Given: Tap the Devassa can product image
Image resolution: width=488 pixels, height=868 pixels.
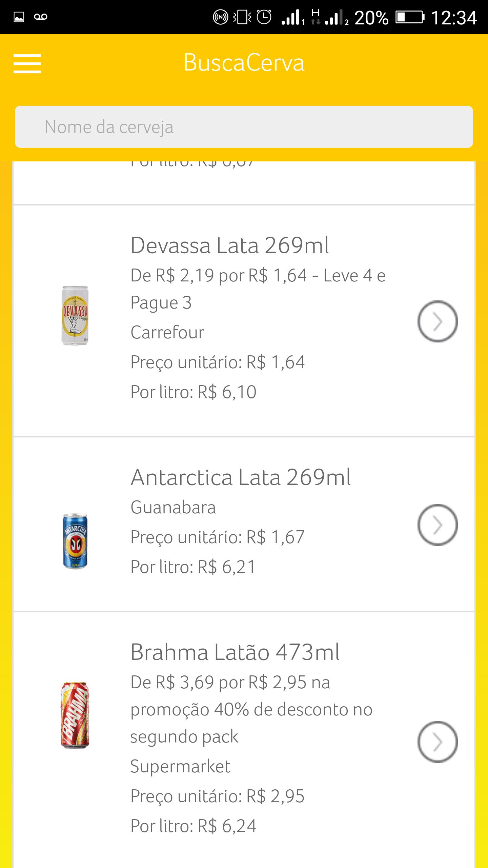Looking at the screenshot, I should (75, 315).
